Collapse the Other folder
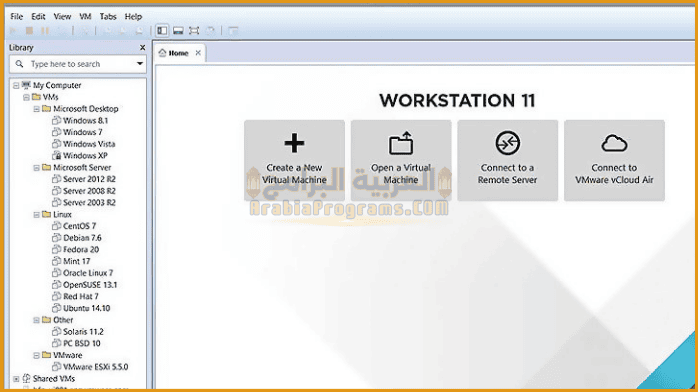Image resolution: width=698 pixels, height=392 pixels. [37, 320]
